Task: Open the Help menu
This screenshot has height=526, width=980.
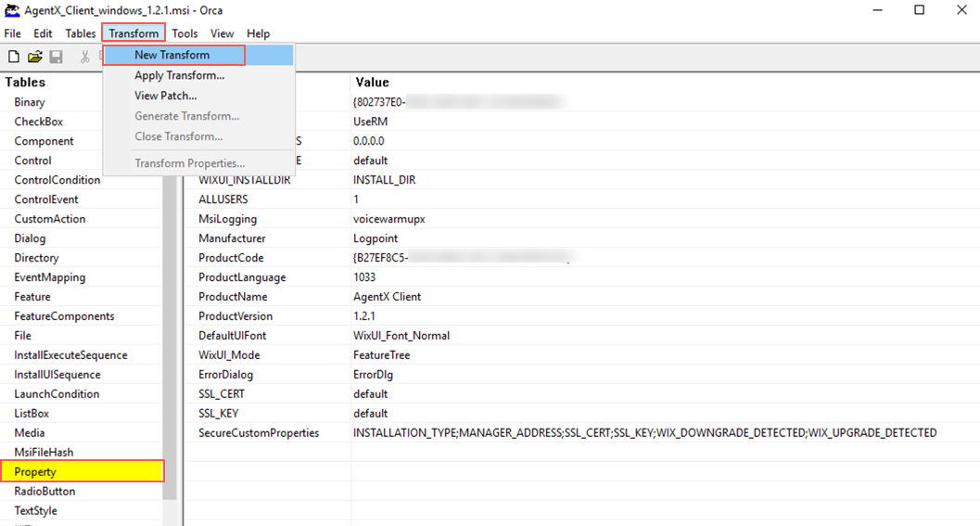Action: point(258,33)
